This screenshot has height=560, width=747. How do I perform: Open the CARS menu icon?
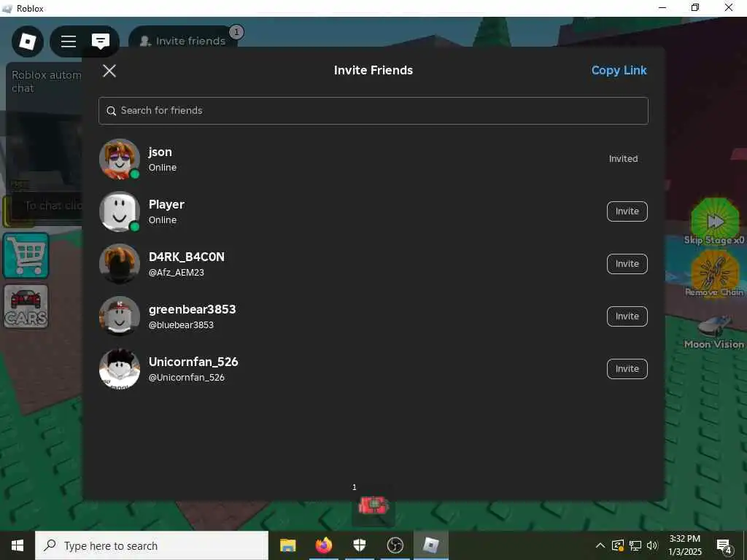pos(26,307)
